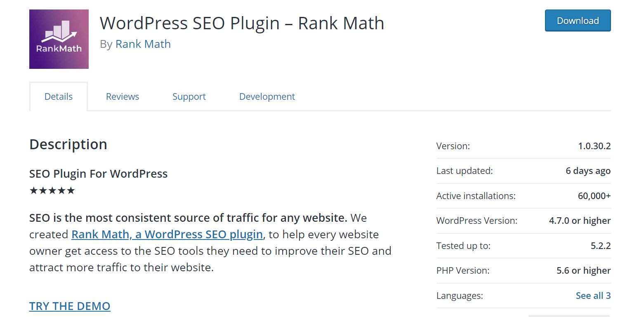Click the 60,000+ active installations value

point(594,196)
